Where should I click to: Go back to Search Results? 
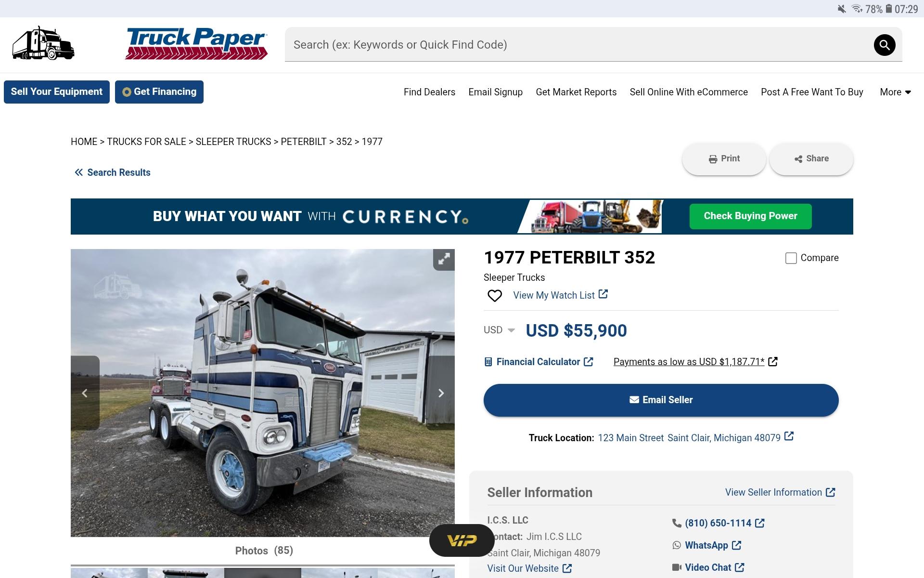click(113, 172)
